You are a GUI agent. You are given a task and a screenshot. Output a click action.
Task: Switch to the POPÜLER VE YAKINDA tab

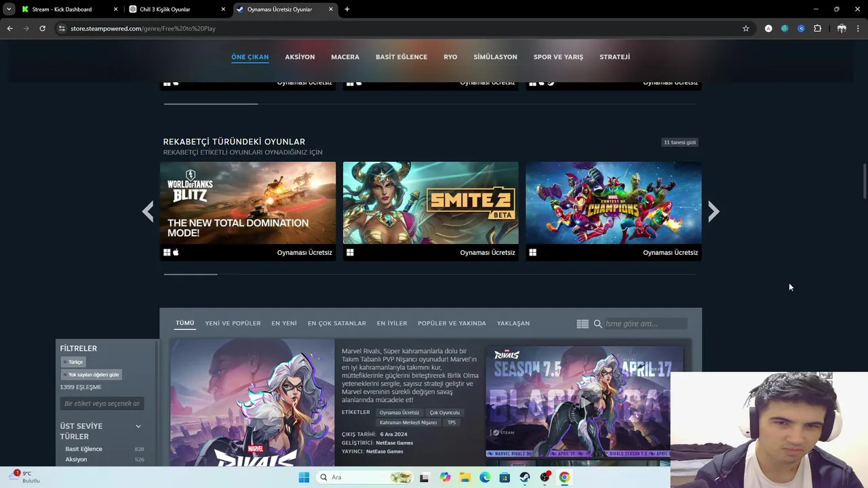(452, 323)
